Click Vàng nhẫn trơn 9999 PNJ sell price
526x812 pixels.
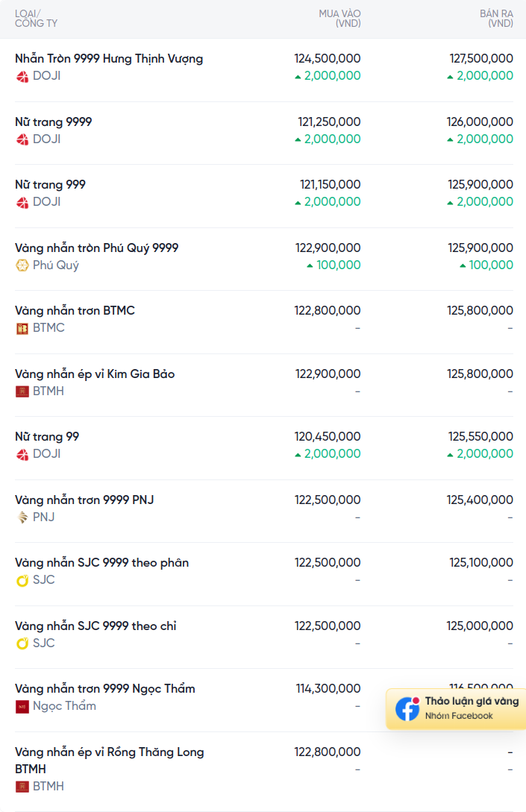[x=480, y=500]
